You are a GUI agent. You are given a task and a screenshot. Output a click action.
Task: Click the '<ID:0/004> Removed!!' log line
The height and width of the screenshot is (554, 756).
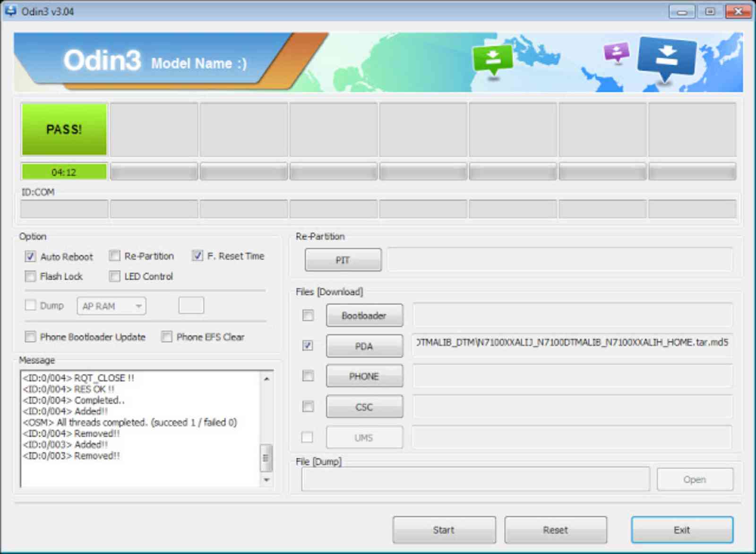71,434
